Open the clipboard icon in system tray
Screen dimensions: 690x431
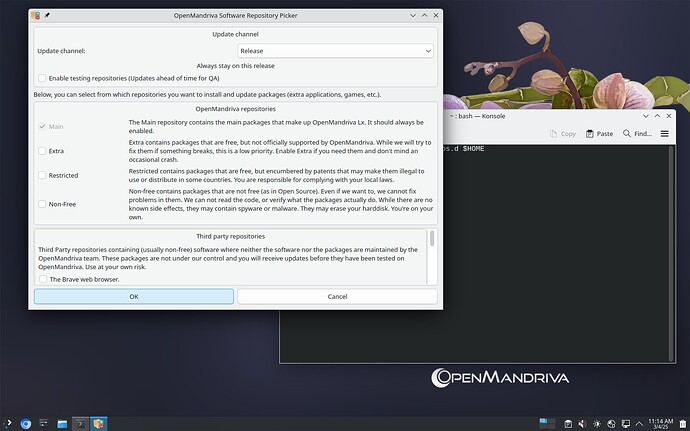569,423
